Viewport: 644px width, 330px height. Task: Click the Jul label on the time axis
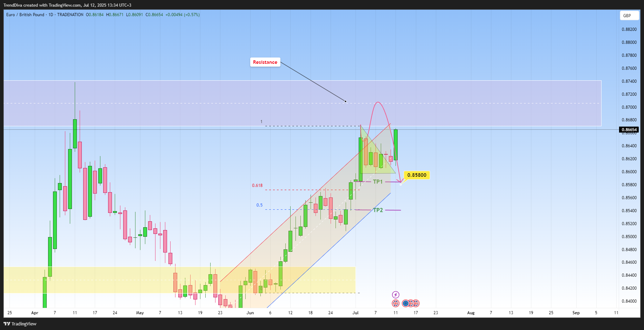356,313
